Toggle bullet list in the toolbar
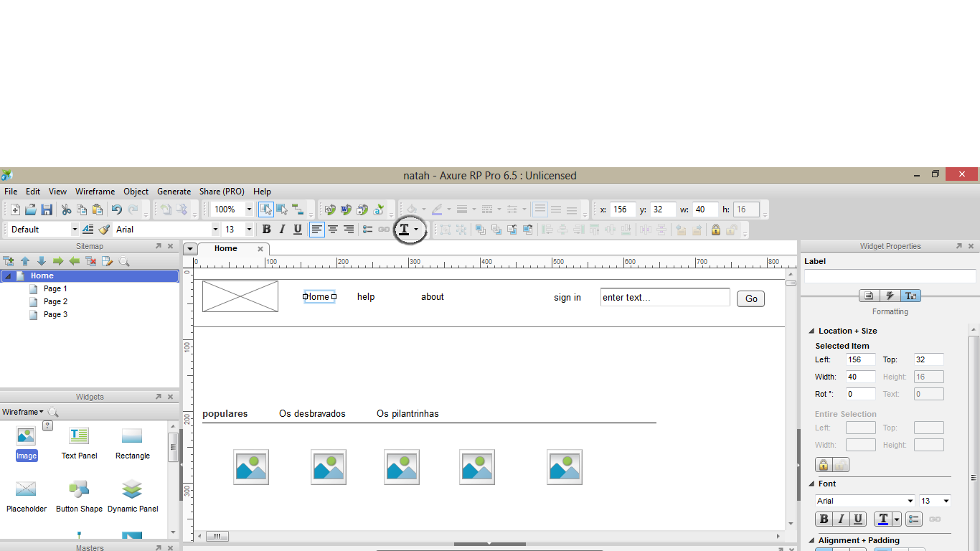Screen dimensions: 980x551 coord(367,230)
